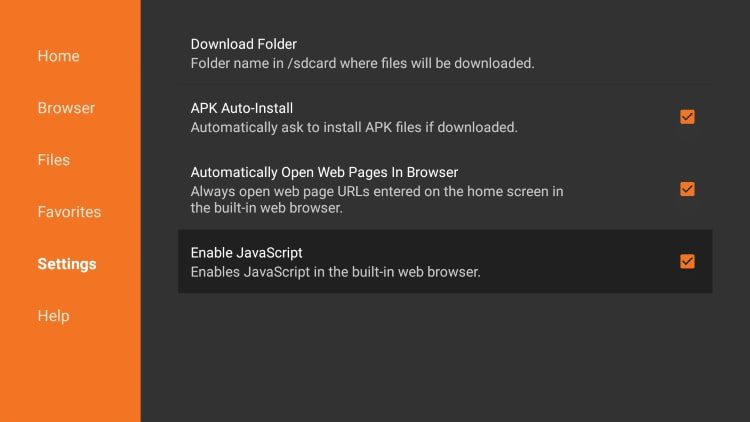Image resolution: width=750 pixels, height=422 pixels.
Task: Click 'Automatically ask to install APK files' description
Action: click(x=354, y=127)
